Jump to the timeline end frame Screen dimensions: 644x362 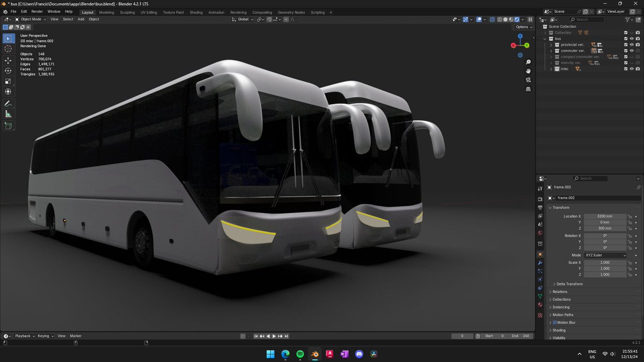[x=287, y=336]
